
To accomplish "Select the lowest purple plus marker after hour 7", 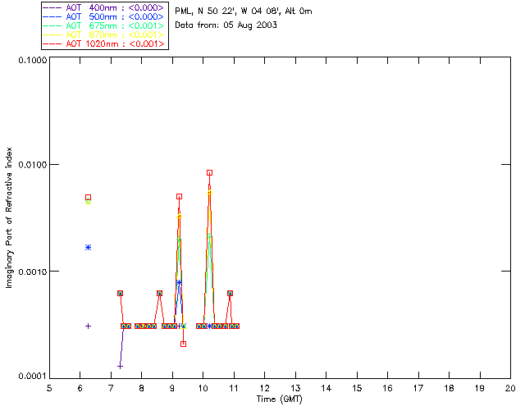I will tap(120, 367).
